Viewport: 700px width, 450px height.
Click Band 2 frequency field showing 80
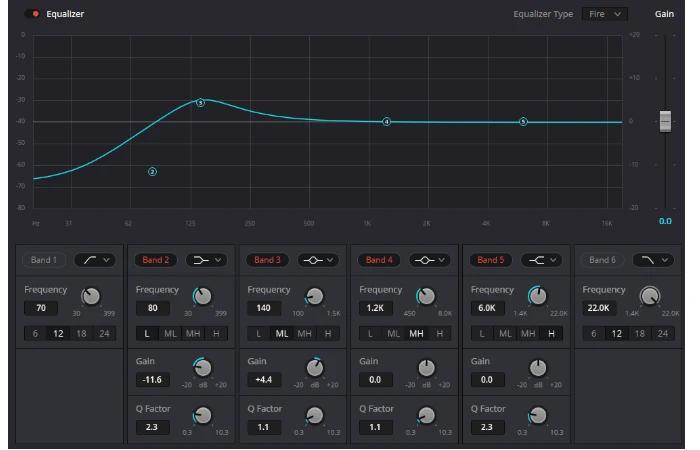[152, 308]
